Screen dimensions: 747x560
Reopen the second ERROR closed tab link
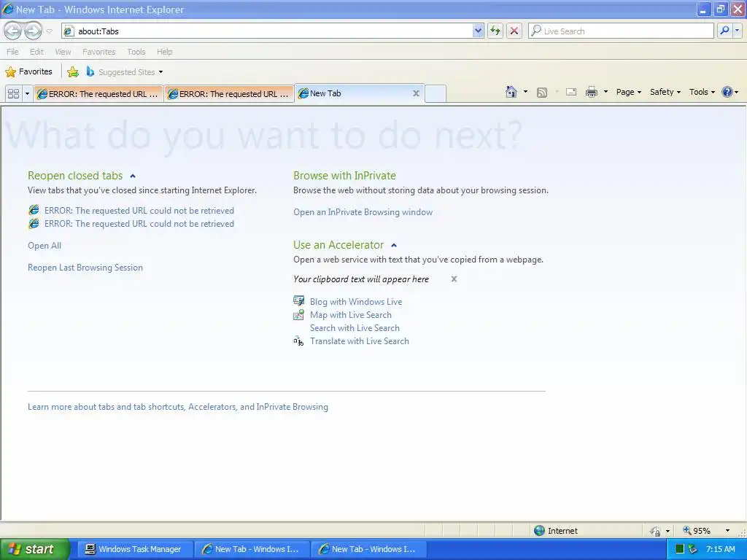tap(139, 224)
